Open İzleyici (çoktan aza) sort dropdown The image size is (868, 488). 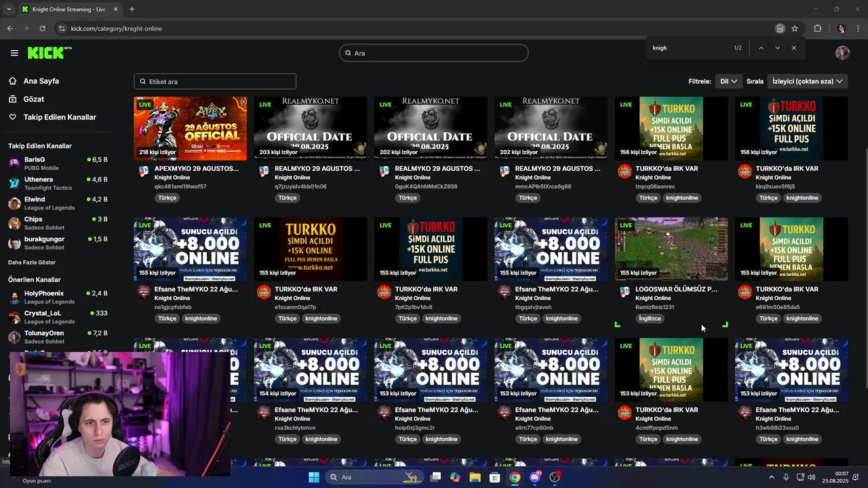pyautogui.click(x=807, y=81)
